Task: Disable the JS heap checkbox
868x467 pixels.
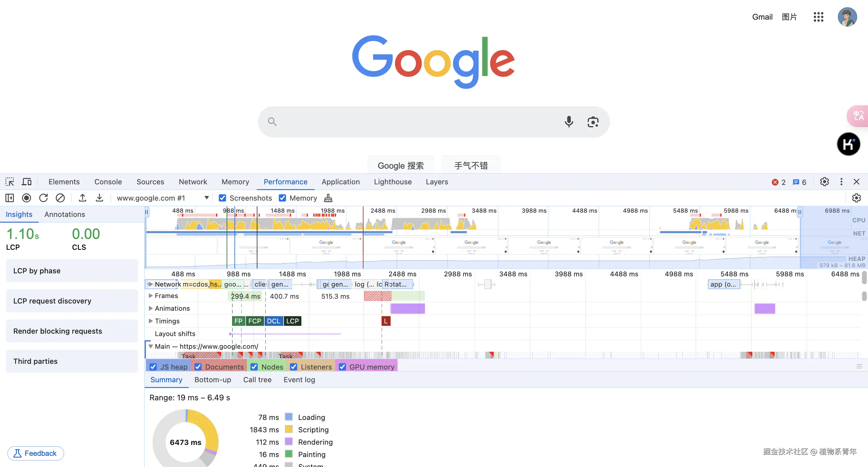Action: pyautogui.click(x=153, y=367)
